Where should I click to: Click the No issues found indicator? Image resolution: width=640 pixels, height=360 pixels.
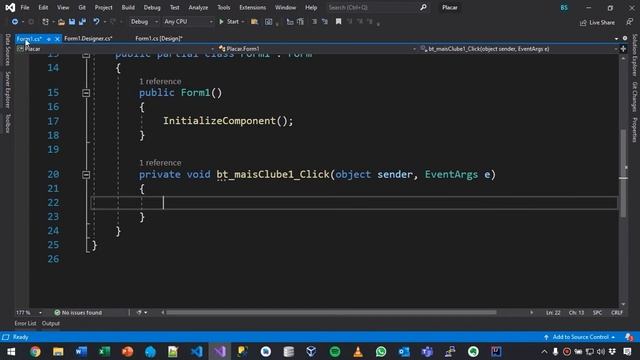point(78,313)
